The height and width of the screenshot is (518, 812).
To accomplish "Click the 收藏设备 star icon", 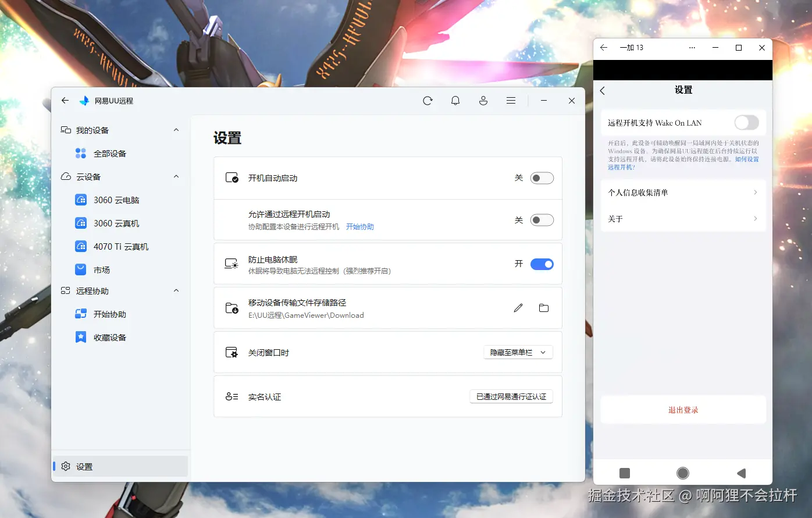I will tap(81, 338).
